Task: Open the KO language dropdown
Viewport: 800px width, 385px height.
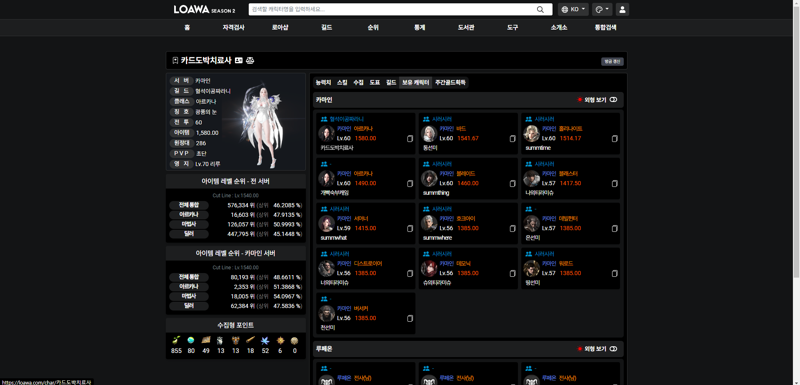Action: click(573, 9)
